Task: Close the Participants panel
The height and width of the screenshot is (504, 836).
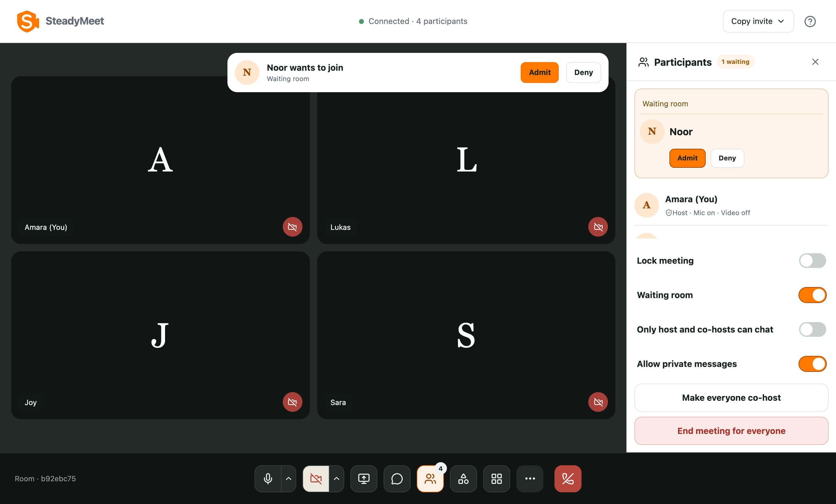Action: tap(815, 62)
